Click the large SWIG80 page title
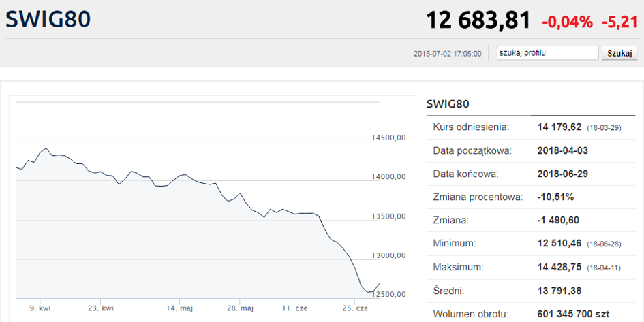 (48, 20)
